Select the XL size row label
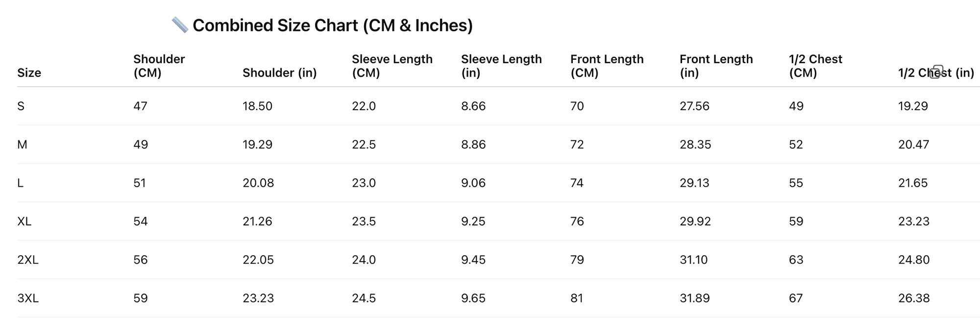 (x=24, y=221)
